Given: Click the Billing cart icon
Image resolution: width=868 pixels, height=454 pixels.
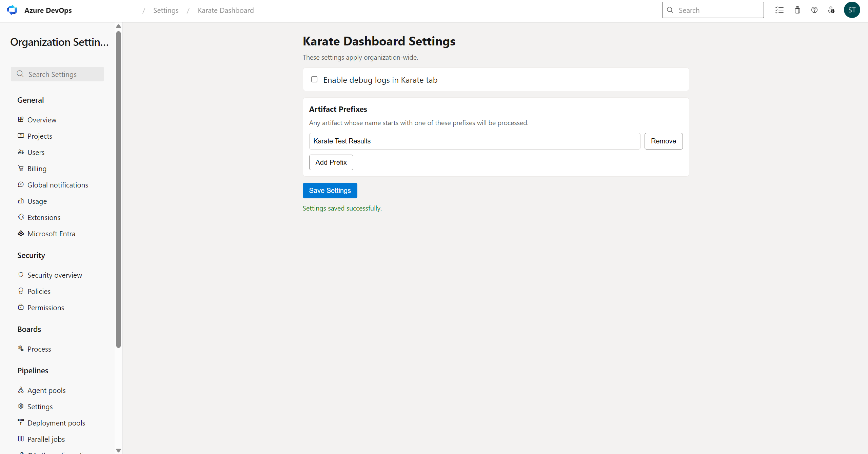Looking at the screenshot, I should click(x=21, y=168).
